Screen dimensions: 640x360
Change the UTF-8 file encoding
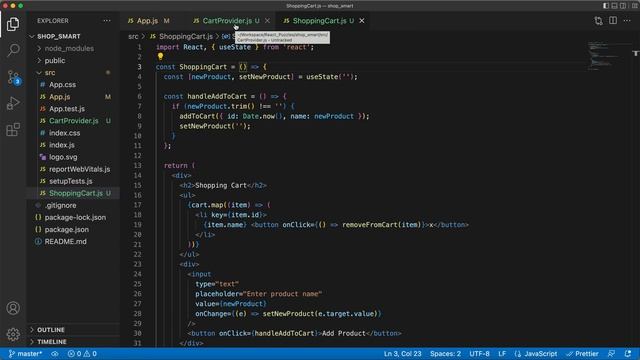pos(479,353)
